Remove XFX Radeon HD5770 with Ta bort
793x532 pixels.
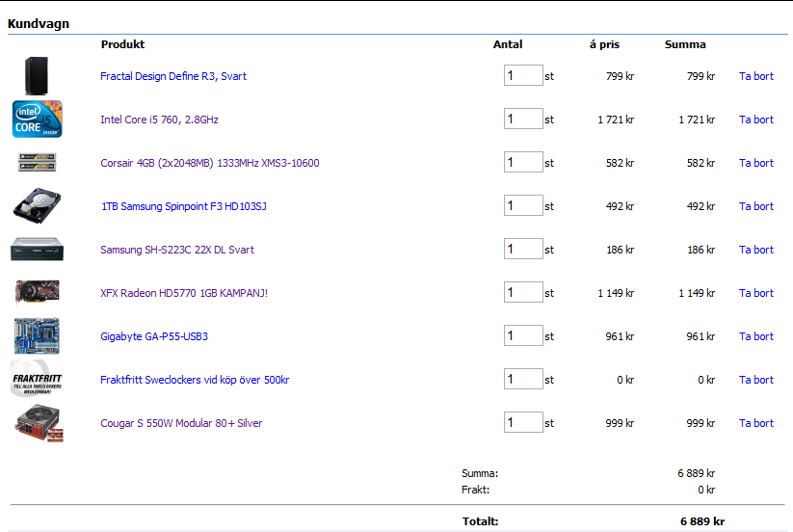tap(755, 293)
